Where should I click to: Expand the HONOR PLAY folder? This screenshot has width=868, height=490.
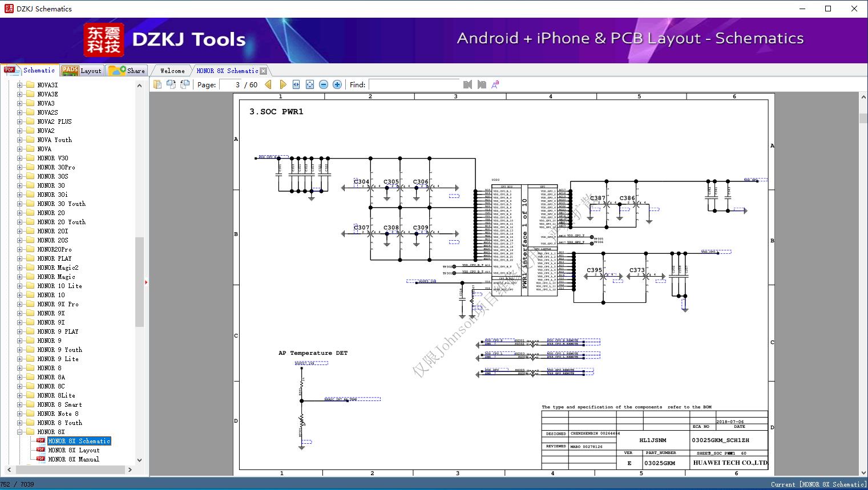[x=20, y=258]
